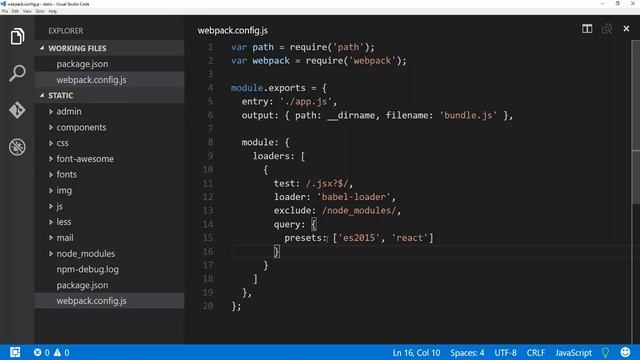Image resolution: width=640 pixels, height=360 pixels.
Task: Expand the components folder
Action: (x=51, y=127)
